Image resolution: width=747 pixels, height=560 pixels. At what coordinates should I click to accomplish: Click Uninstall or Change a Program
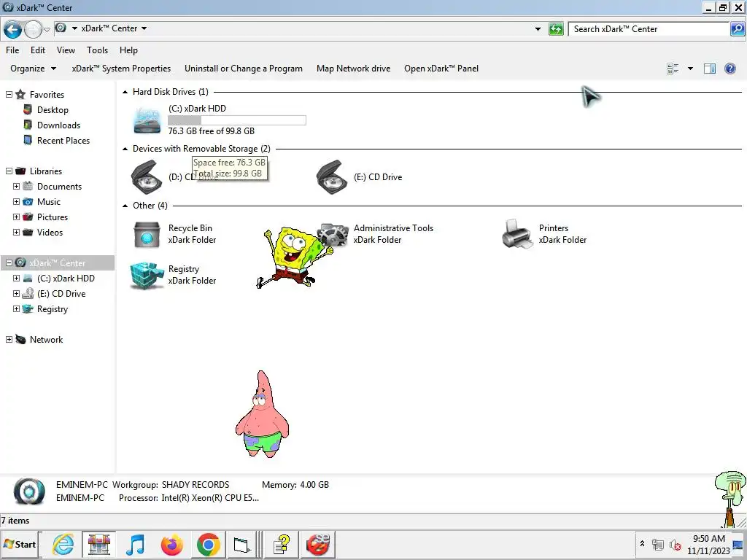point(244,69)
